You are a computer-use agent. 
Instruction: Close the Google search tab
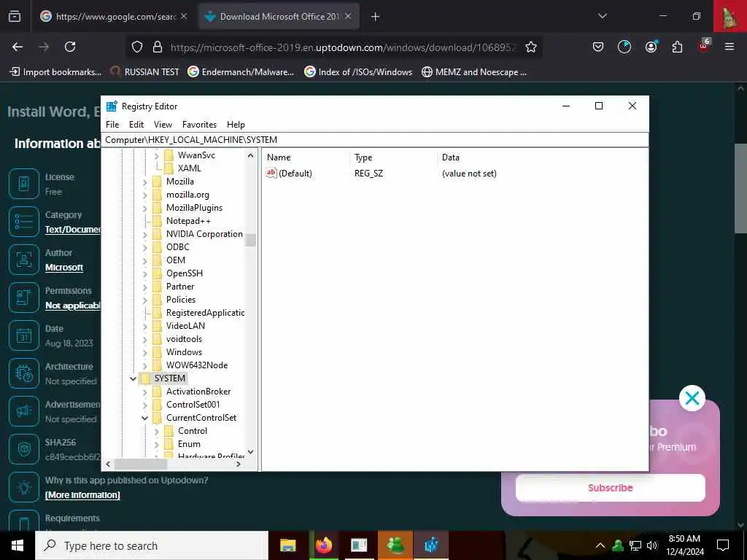point(184,16)
